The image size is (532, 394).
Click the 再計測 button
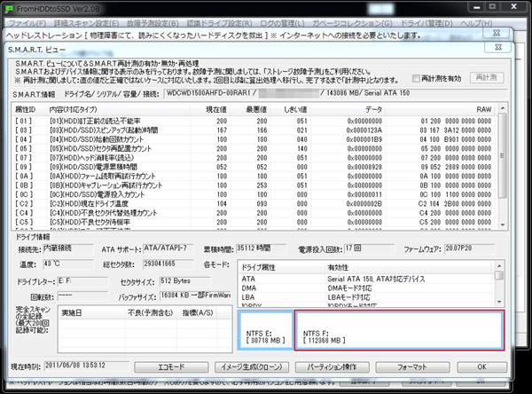tap(486, 77)
